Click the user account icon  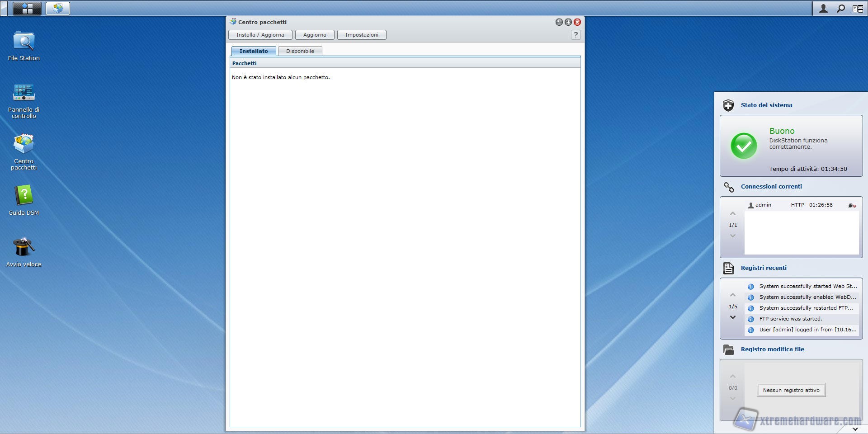point(823,9)
